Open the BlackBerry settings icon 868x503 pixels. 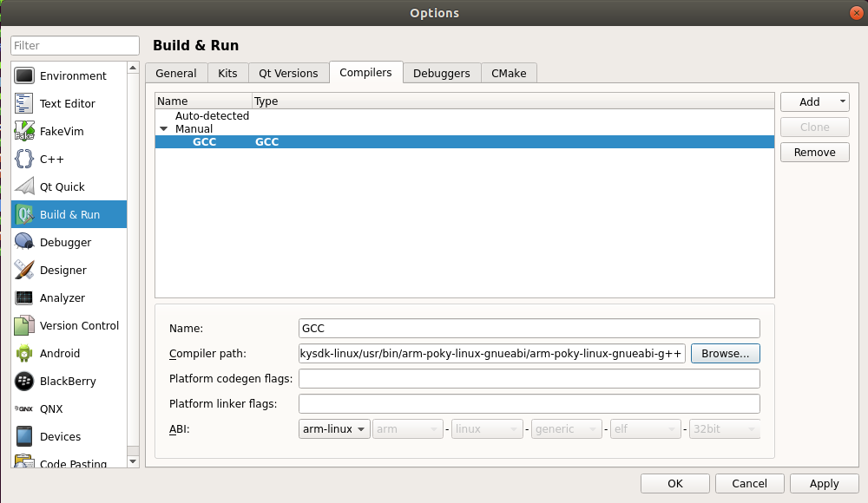(24, 381)
